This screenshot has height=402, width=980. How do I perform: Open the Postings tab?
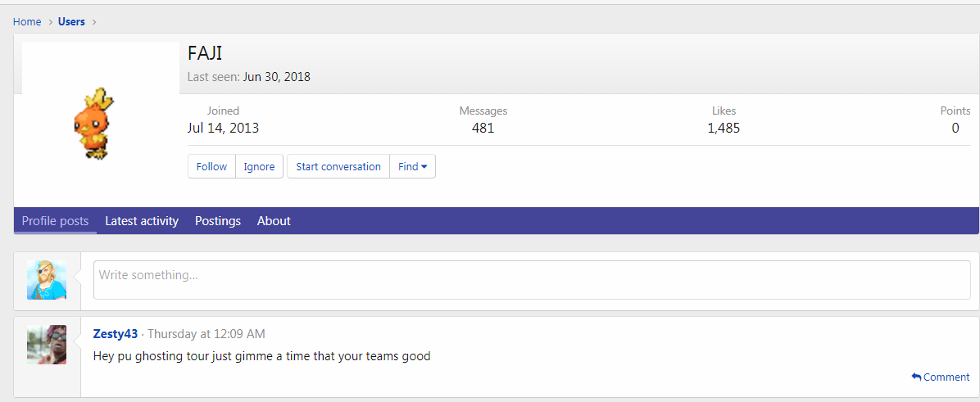(x=218, y=221)
